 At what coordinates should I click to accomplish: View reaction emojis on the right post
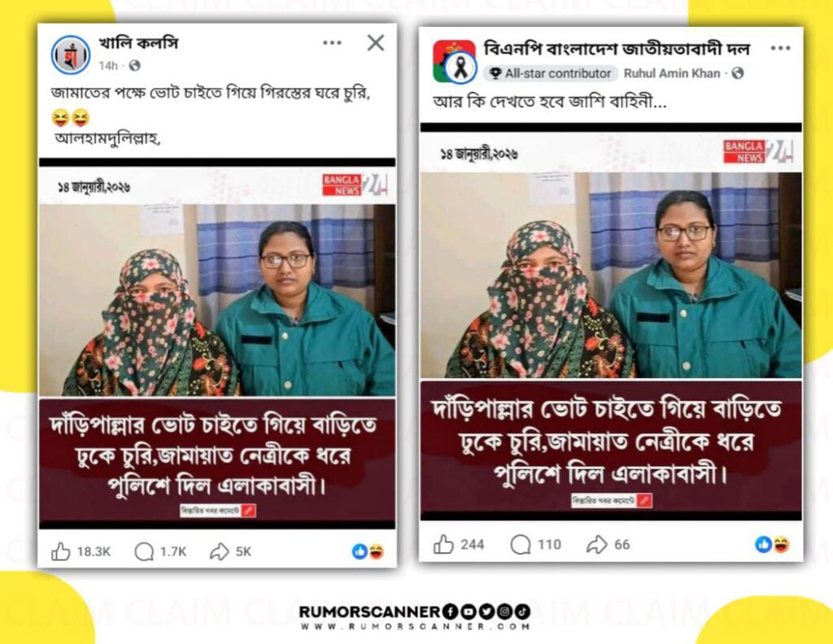pyautogui.click(x=773, y=544)
